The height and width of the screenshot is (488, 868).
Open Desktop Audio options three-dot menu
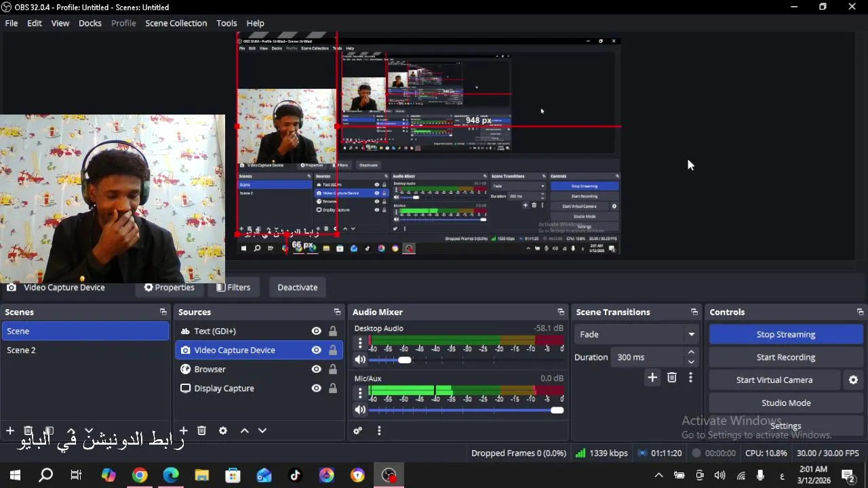[x=360, y=344]
